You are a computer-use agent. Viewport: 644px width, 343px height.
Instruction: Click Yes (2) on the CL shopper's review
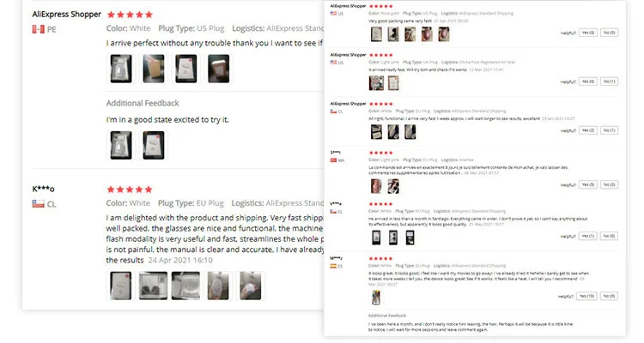coord(587,130)
